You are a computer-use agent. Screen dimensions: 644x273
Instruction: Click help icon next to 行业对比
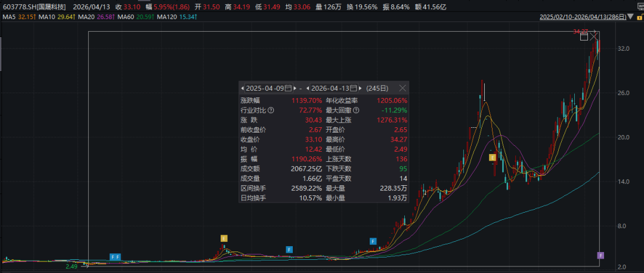271,111
